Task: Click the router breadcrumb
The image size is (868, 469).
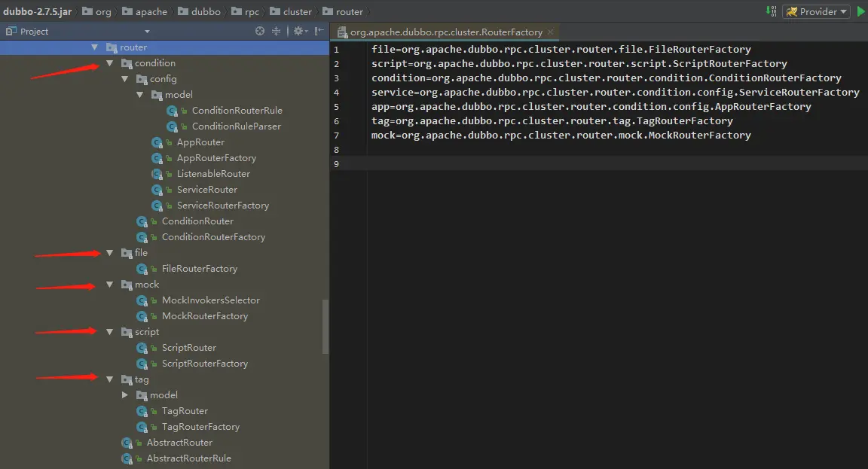Action: pos(343,11)
